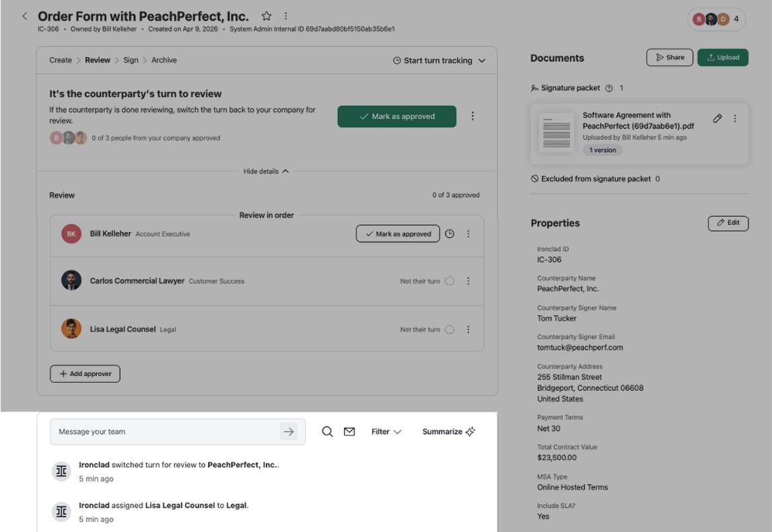Click Lisa Legal Counsel's avatar photo

71,328
